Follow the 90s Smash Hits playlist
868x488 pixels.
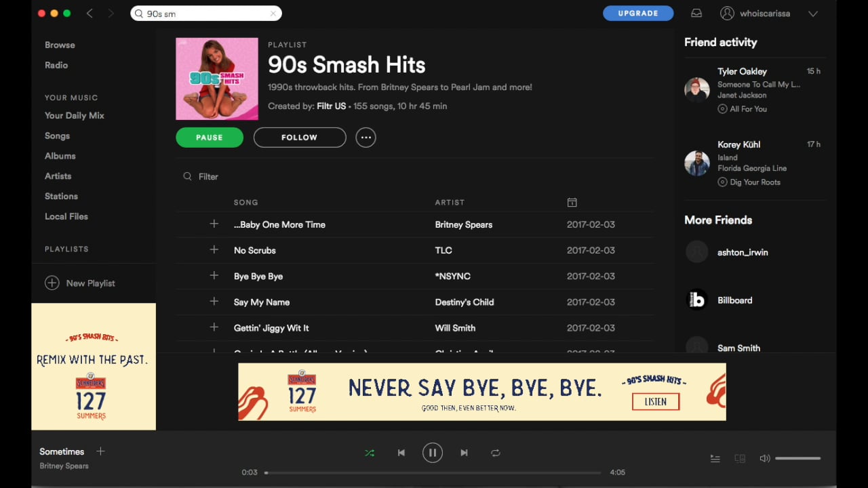point(300,137)
